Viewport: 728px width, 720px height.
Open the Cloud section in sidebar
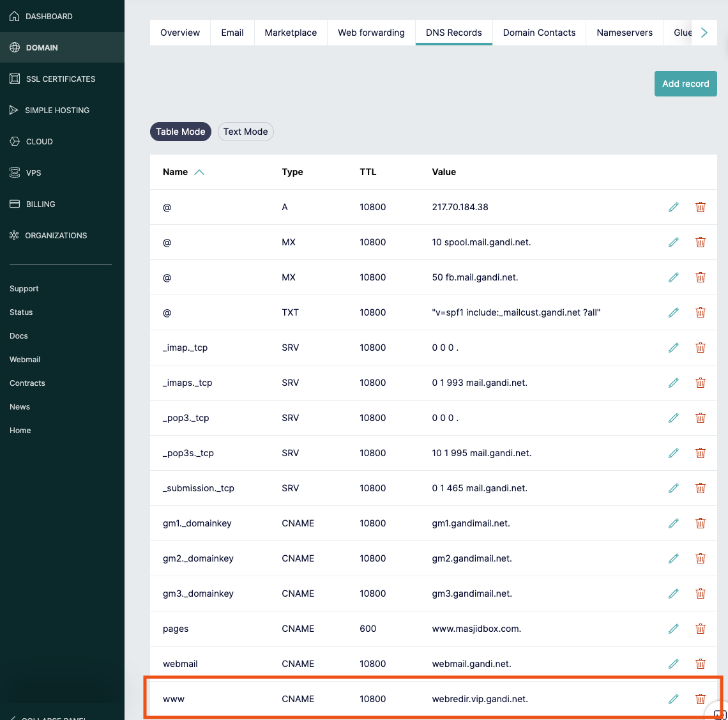tap(39, 141)
